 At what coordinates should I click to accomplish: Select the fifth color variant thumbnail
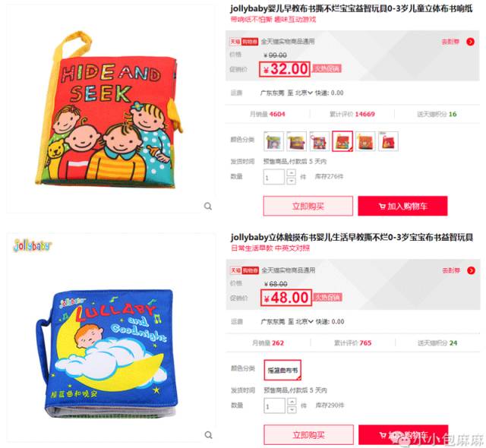[x=365, y=141]
